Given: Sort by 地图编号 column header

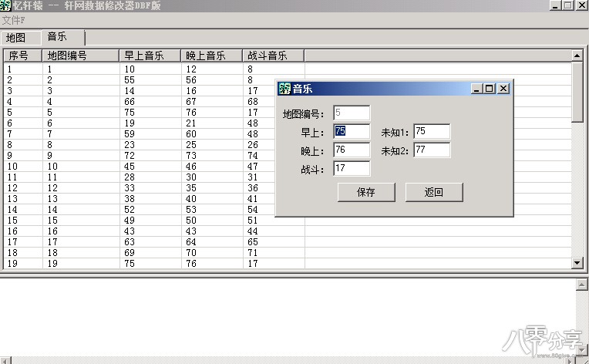Looking at the screenshot, I should [81, 56].
